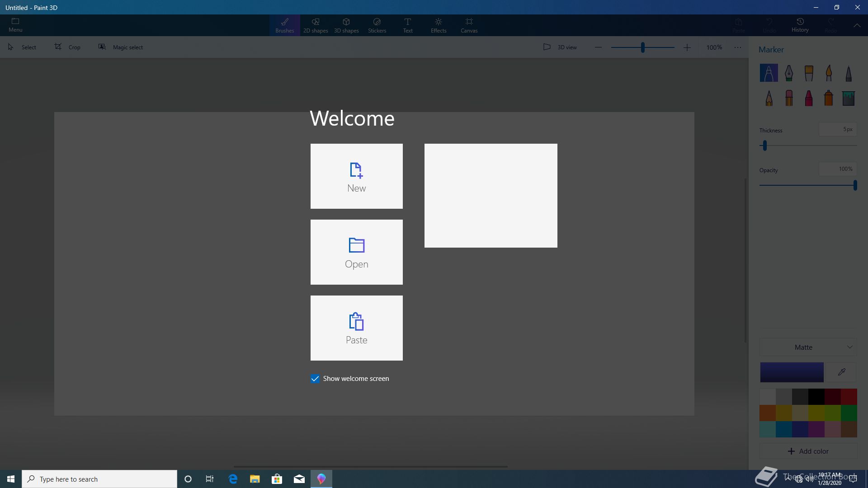Pick the purple color swatch

click(816, 429)
